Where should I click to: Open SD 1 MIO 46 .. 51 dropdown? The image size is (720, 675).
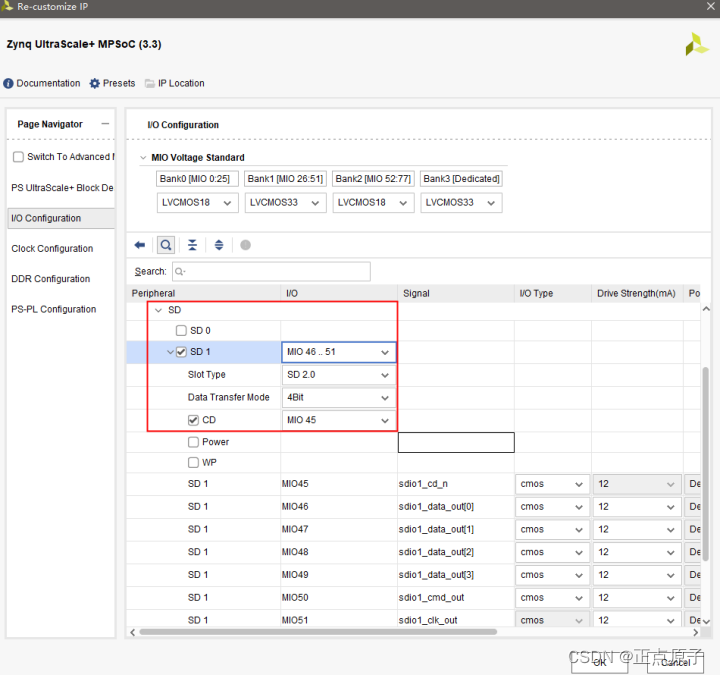point(339,352)
